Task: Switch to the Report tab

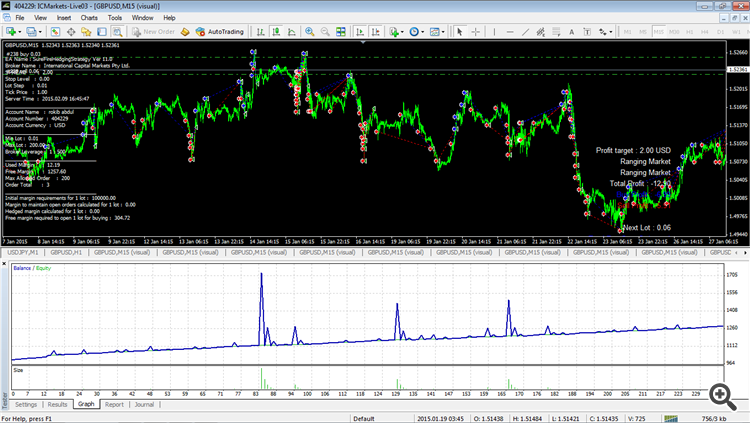Action: tap(115, 405)
